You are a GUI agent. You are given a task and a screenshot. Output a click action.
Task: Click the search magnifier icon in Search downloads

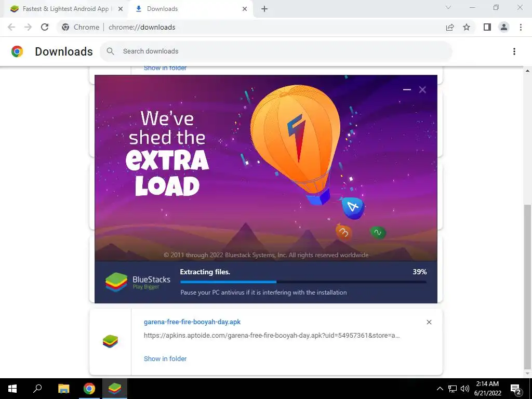[x=110, y=51]
